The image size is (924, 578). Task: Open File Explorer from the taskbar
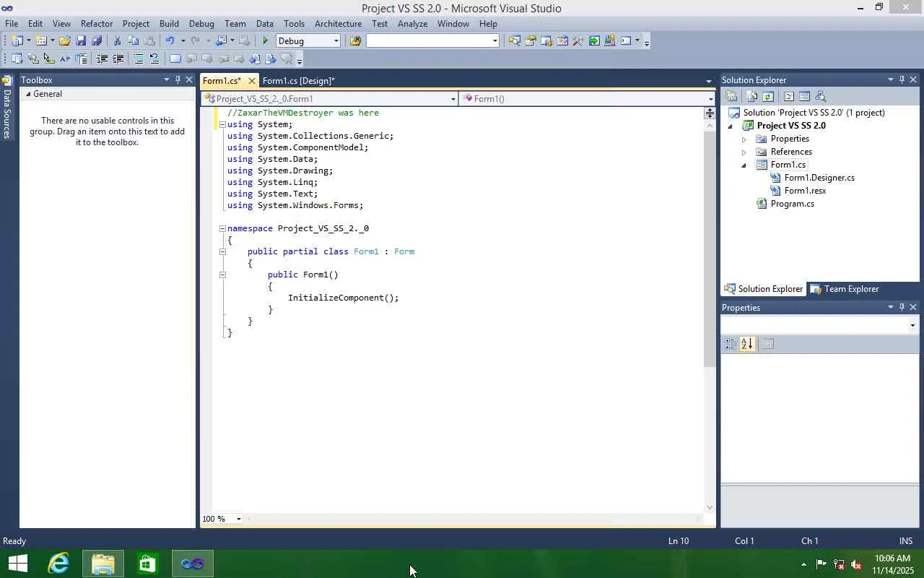tap(103, 564)
